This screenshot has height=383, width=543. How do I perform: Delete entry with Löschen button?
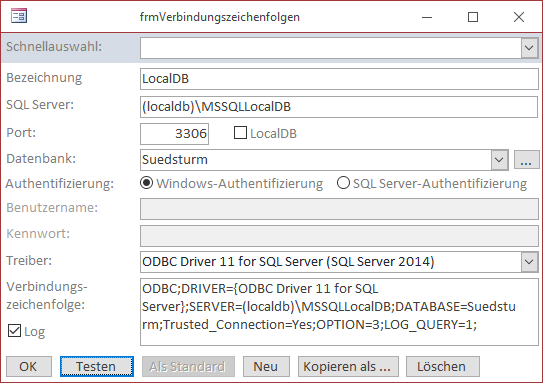(x=443, y=366)
